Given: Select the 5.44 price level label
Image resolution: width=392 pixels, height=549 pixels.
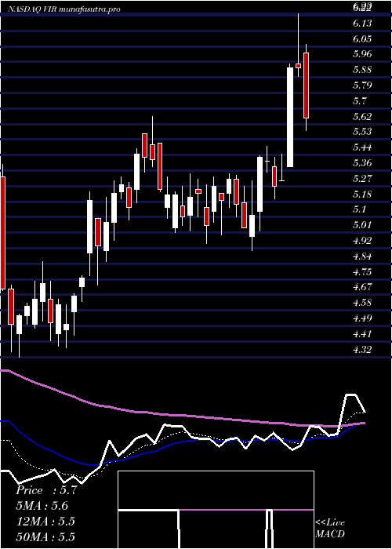Looking at the screenshot, I should tap(362, 147).
